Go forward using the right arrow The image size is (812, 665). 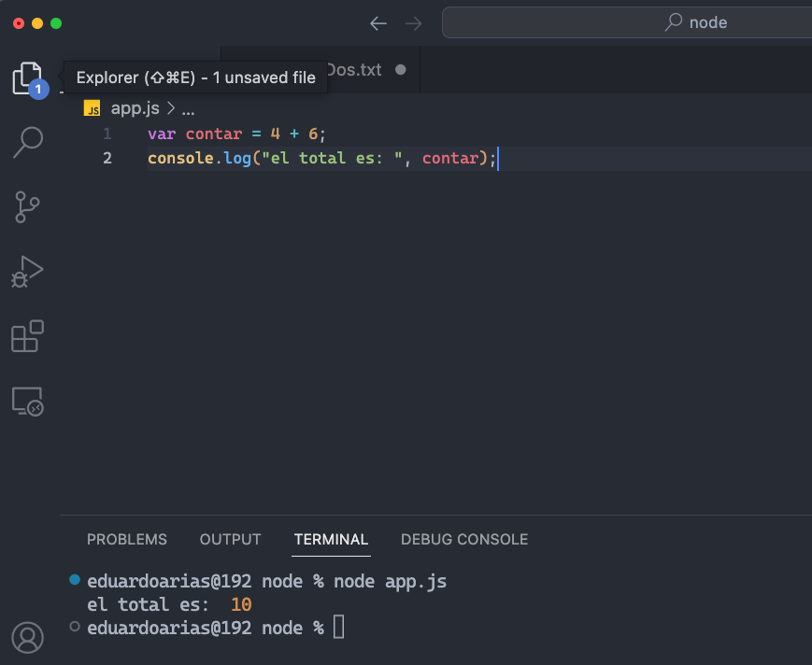point(413,23)
